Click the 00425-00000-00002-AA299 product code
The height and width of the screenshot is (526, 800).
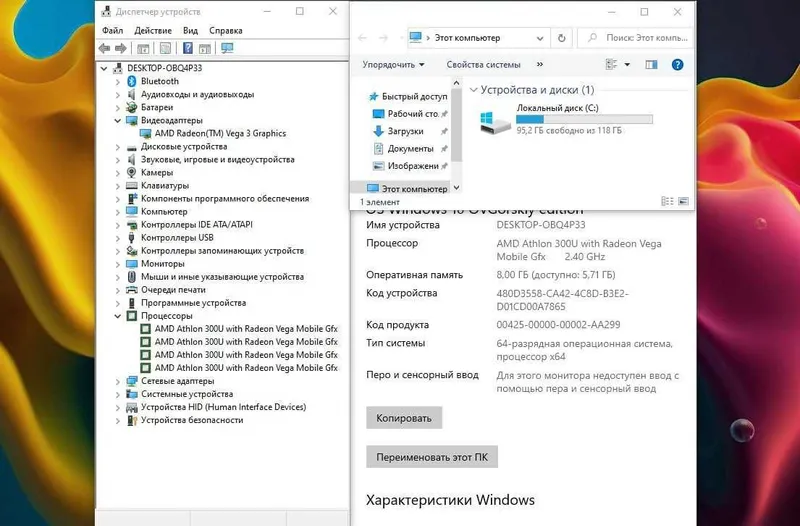pos(558,325)
